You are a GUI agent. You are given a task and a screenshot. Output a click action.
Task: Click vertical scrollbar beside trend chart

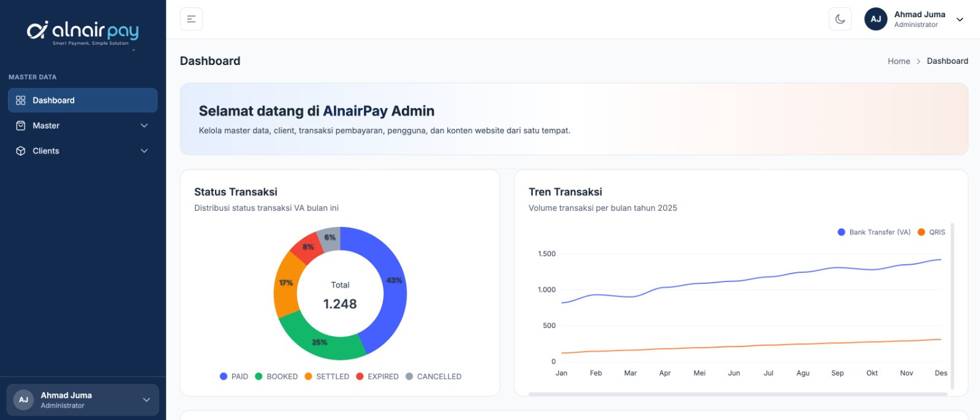coord(952,305)
